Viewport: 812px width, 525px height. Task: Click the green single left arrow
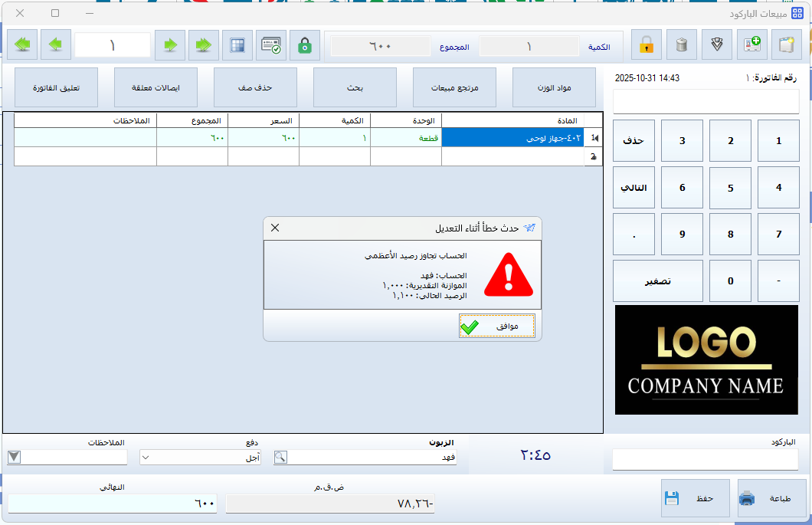(x=56, y=45)
